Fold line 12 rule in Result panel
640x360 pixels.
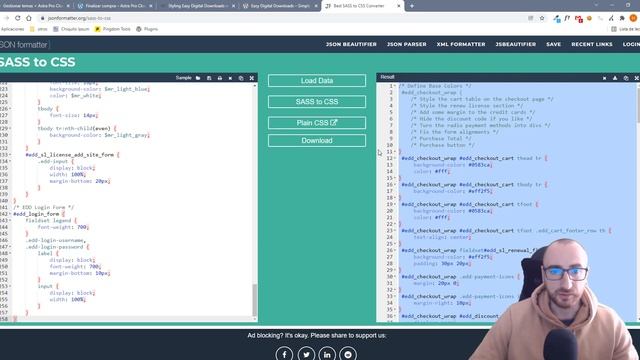click(x=395, y=158)
